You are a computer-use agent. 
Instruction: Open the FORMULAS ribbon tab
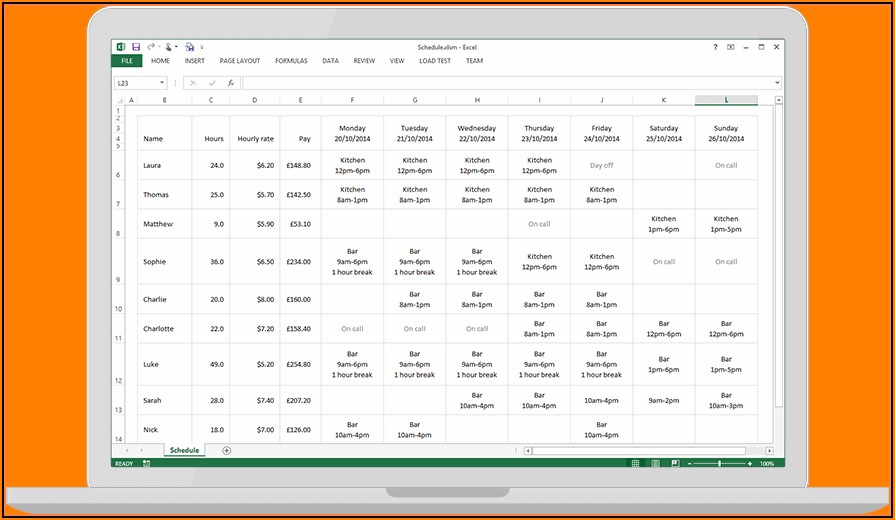click(x=291, y=61)
